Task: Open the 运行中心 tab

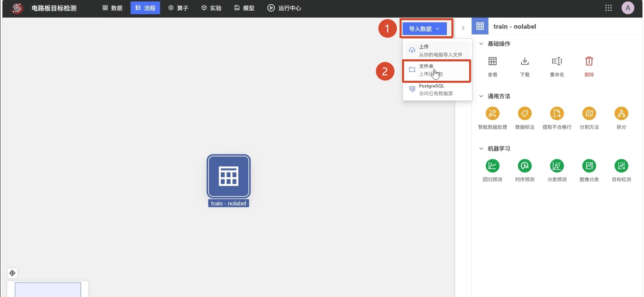Action: point(284,8)
